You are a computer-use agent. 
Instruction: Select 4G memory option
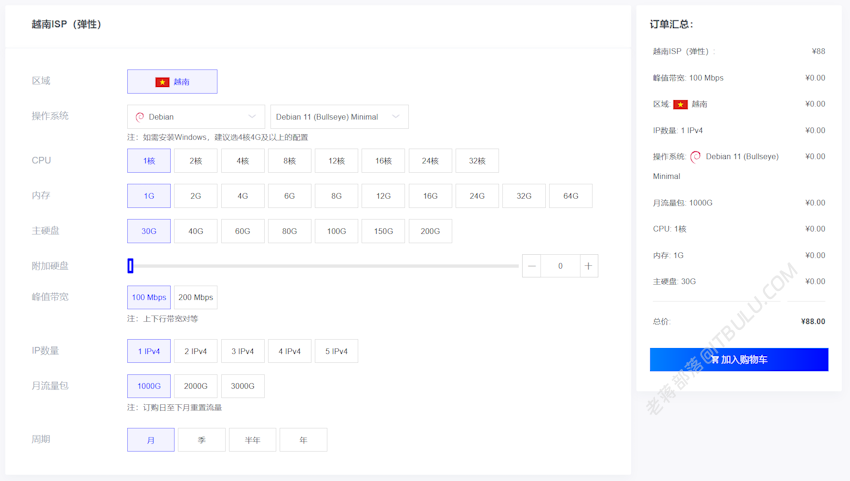pyautogui.click(x=242, y=196)
